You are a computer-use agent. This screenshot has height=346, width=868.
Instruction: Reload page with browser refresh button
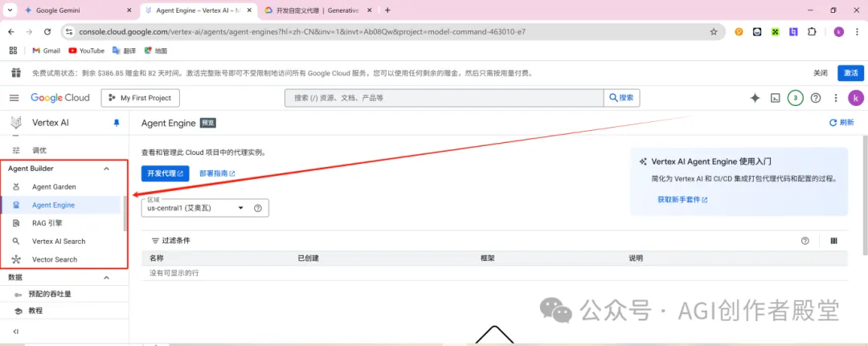(x=47, y=32)
